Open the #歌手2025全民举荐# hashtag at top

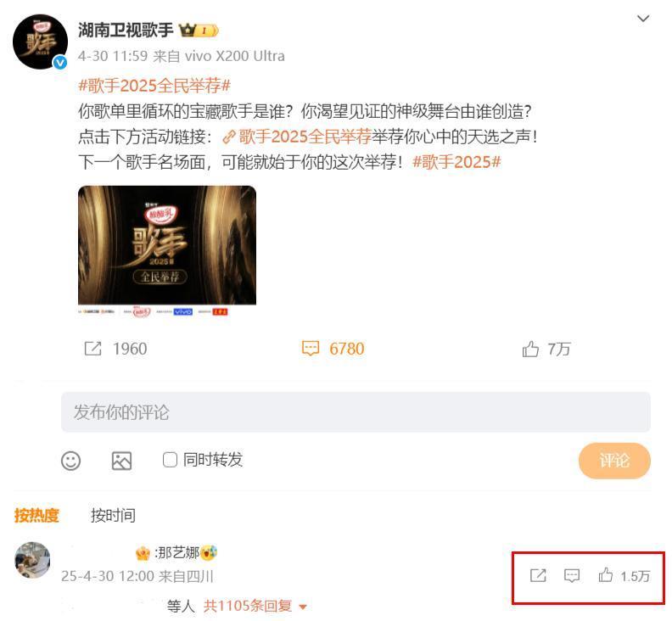tap(154, 86)
